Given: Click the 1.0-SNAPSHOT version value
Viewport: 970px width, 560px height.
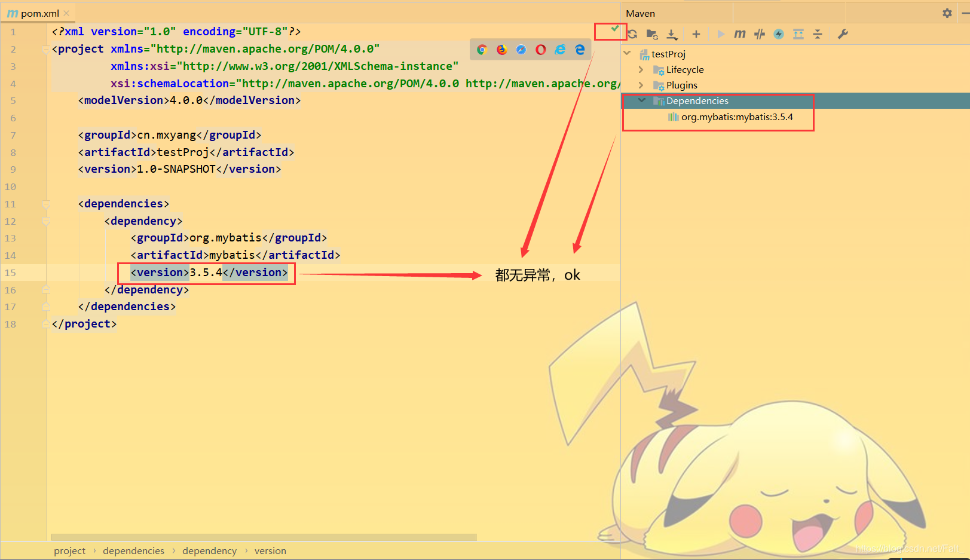Looking at the screenshot, I should coord(176,169).
